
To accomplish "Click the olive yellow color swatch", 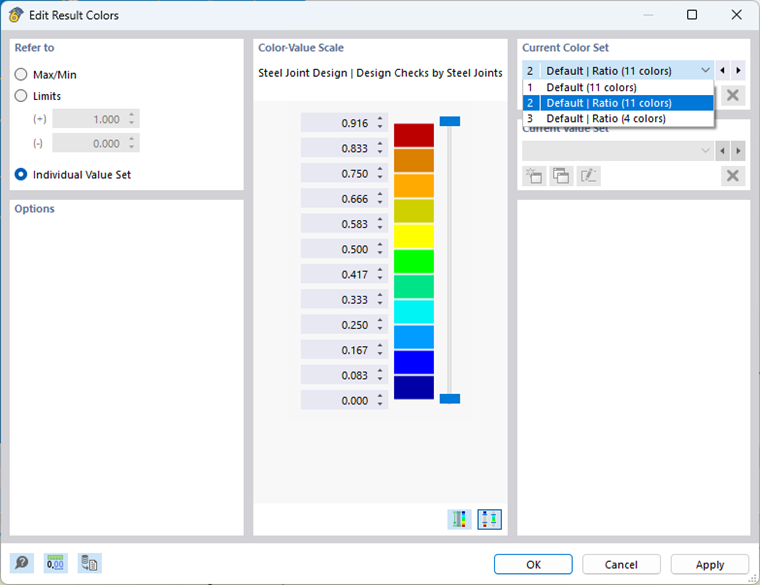I will [x=413, y=211].
